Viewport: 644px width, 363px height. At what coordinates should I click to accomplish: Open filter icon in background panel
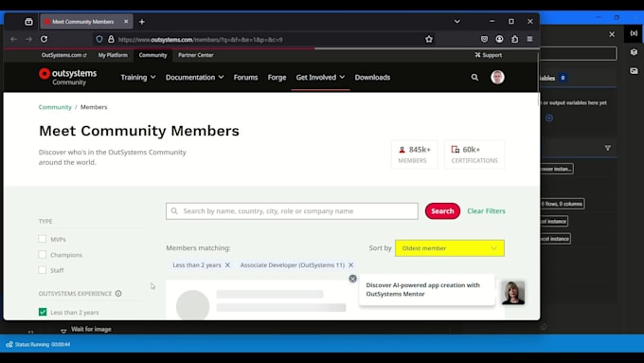click(607, 148)
